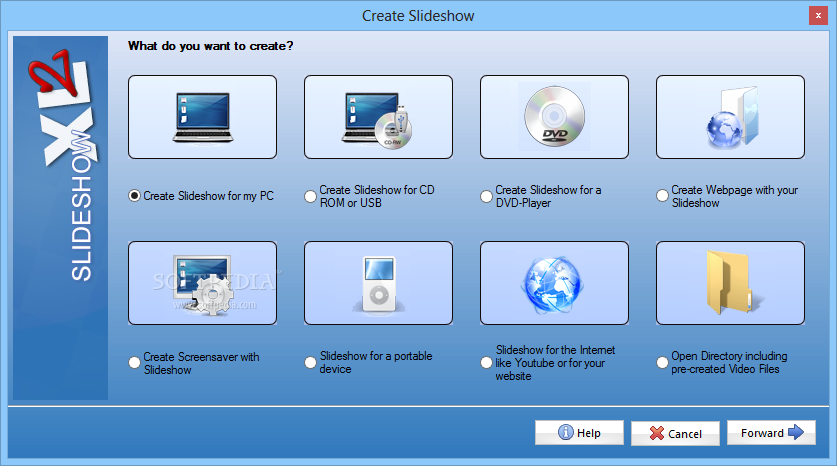Click the globe and folder webpage icon
Screen dimensions: 837x466
click(x=730, y=117)
